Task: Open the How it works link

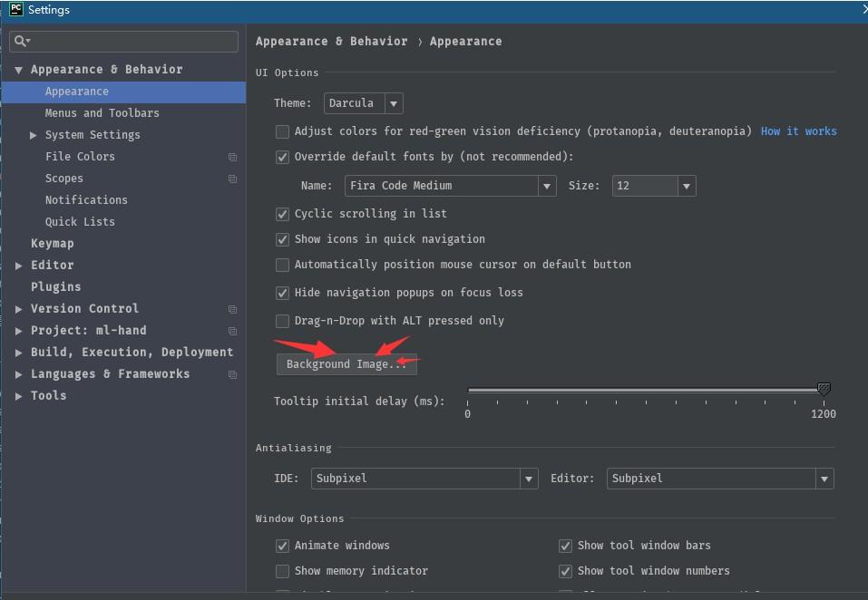Action: 798,131
